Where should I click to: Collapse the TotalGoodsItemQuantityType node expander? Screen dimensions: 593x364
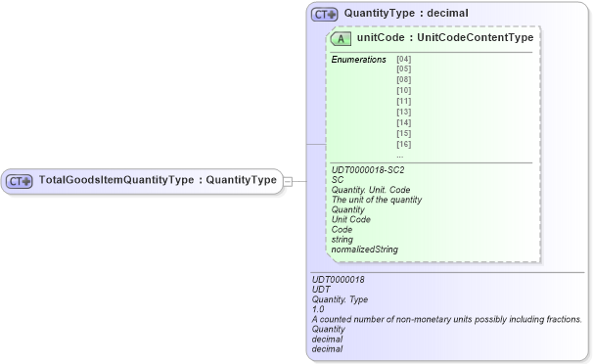[x=288, y=181]
